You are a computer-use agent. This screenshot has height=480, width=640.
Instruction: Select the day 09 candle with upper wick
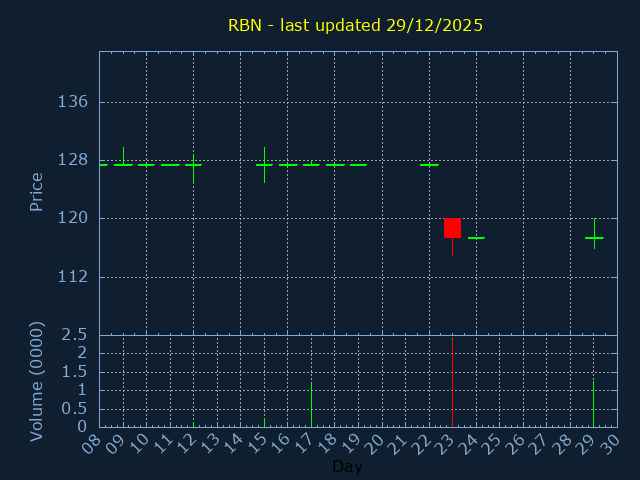coord(123,163)
